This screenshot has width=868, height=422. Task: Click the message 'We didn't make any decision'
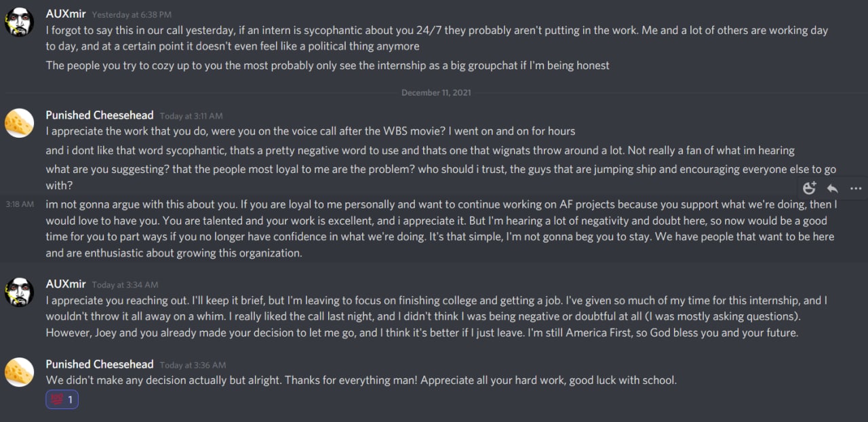click(x=361, y=380)
